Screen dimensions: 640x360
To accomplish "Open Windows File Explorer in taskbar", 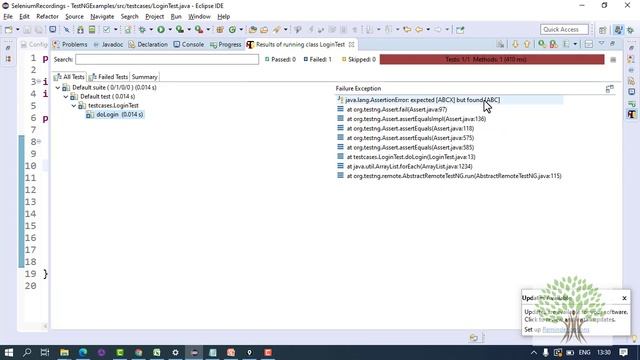I will coord(64,352).
